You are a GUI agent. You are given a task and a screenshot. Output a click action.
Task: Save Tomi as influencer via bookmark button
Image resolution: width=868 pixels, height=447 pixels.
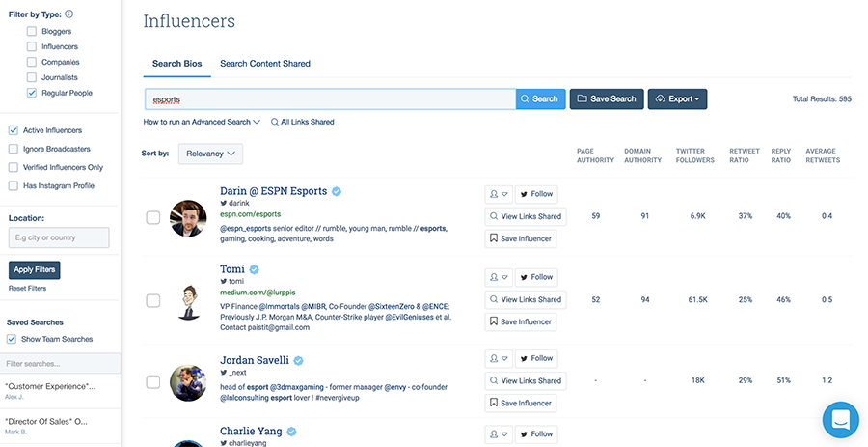point(521,321)
